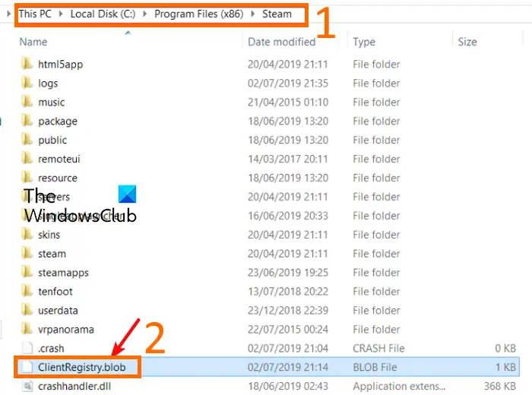Select the userdata folder name
Screen dimensions: 532x395
(x=58, y=310)
